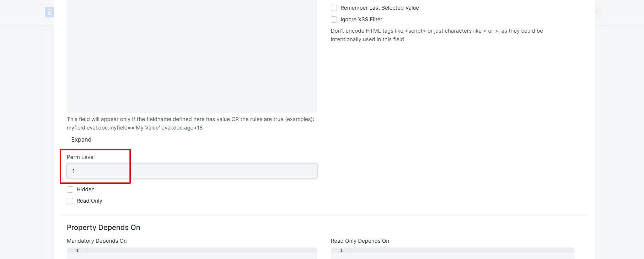The image size is (644, 259).
Task: Click the Ignore XSS Filter label text
Action: tap(361, 20)
